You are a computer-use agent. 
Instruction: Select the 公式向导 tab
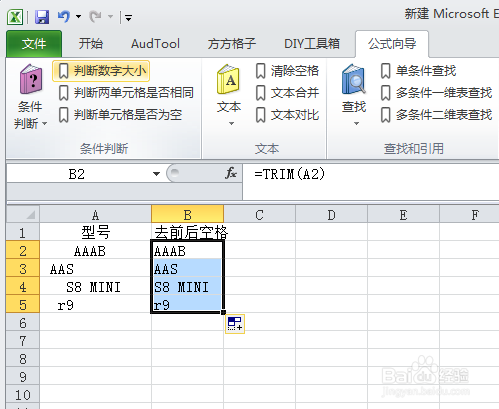(392, 44)
